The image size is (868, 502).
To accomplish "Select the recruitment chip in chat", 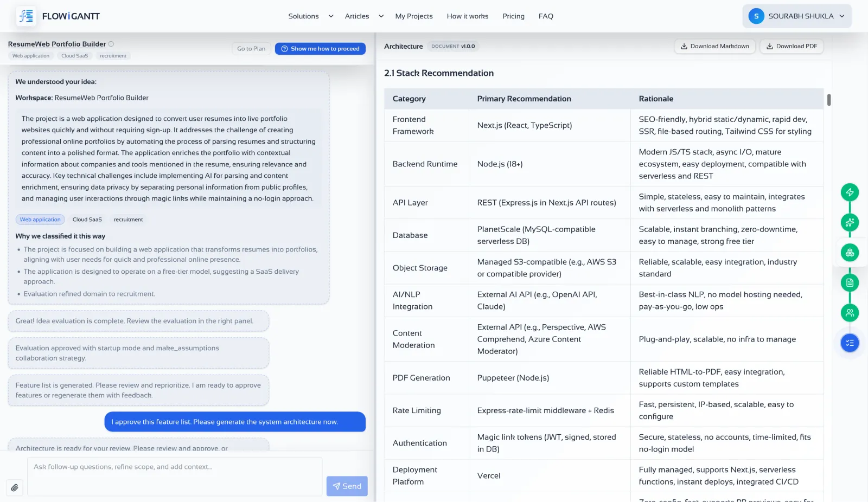I will [x=128, y=220].
